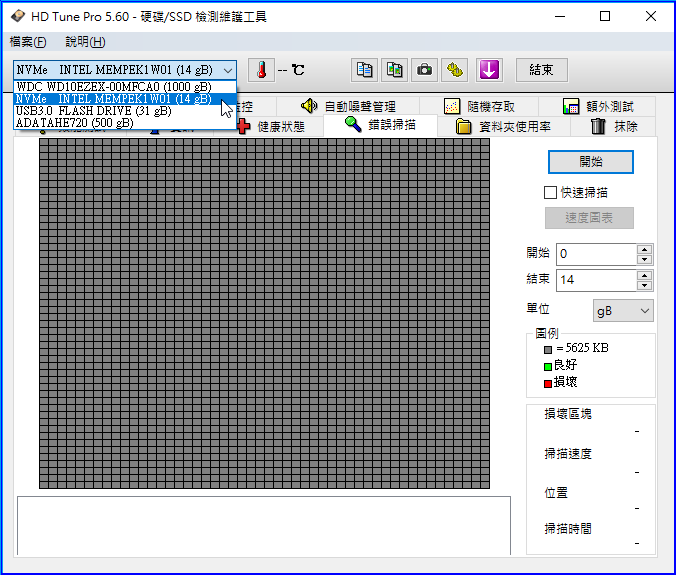Screen dimensions: 676x575
Task: Click the trash can 抹除 icon
Action: pyautogui.click(x=598, y=126)
